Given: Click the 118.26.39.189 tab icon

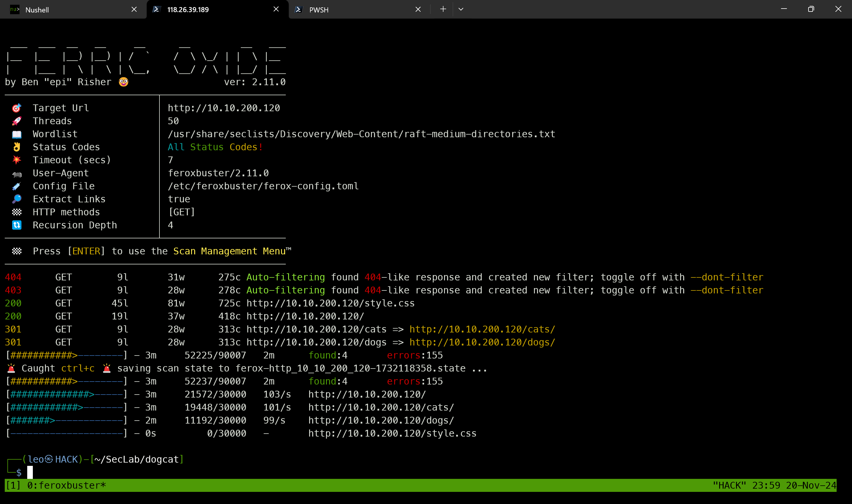Looking at the screenshot, I should tap(156, 9).
